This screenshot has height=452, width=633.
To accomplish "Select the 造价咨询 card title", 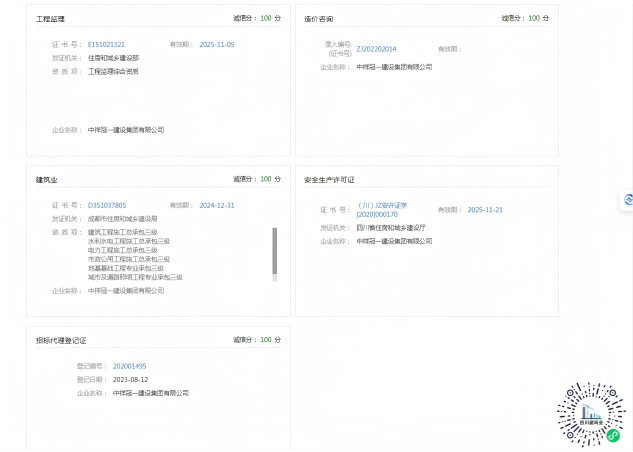I will pos(318,18).
